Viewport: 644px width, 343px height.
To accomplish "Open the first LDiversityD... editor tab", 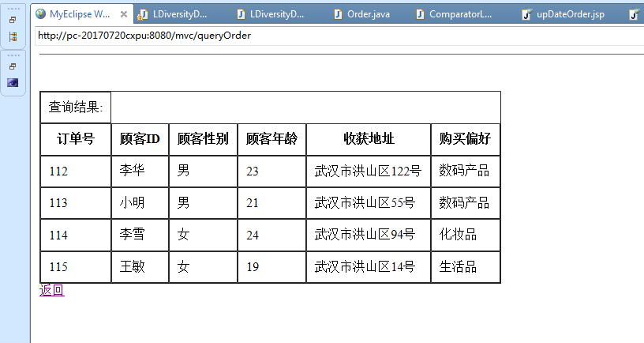I will click(173, 14).
